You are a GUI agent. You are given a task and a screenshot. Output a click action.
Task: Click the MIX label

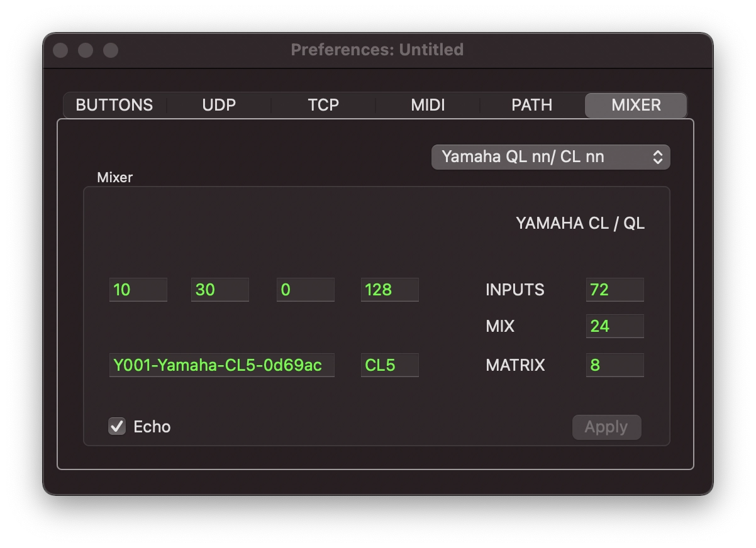tap(500, 326)
